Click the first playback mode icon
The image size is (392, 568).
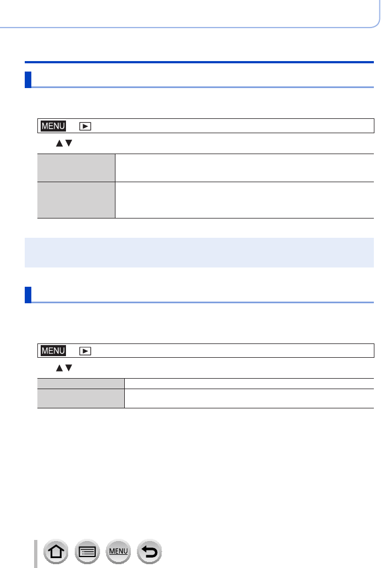(x=85, y=127)
